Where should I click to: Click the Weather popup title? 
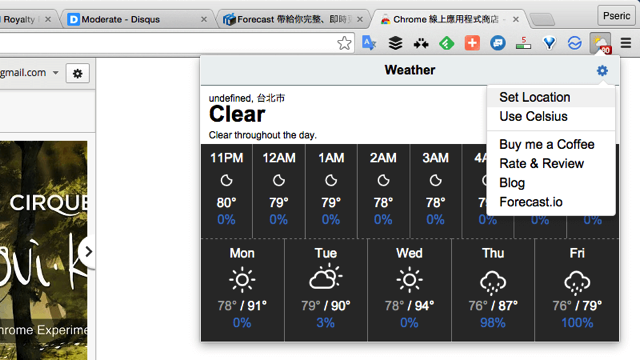pyautogui.click(x=410, y=70)
